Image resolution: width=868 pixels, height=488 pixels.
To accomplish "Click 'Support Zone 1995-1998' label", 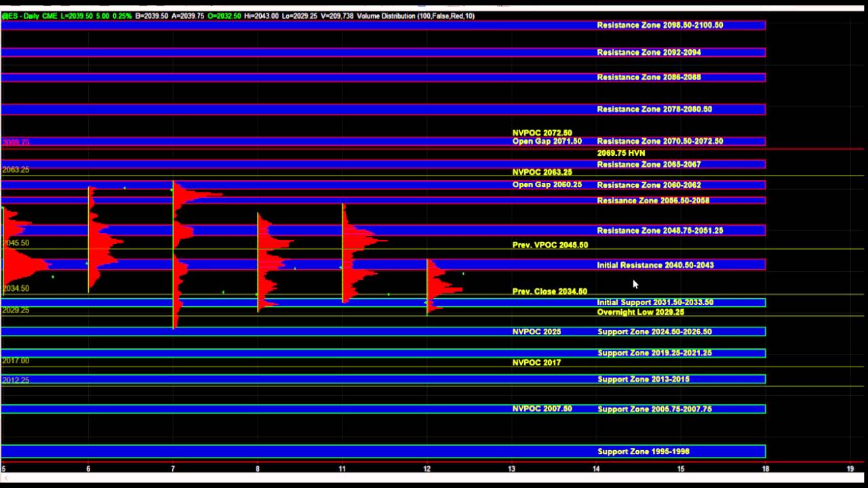I will click(x=644, y=451).
